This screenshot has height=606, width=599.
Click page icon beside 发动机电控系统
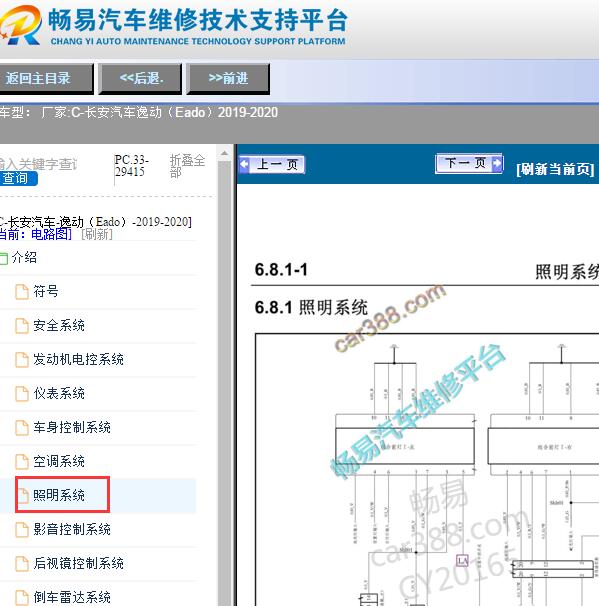pos(22,360)
